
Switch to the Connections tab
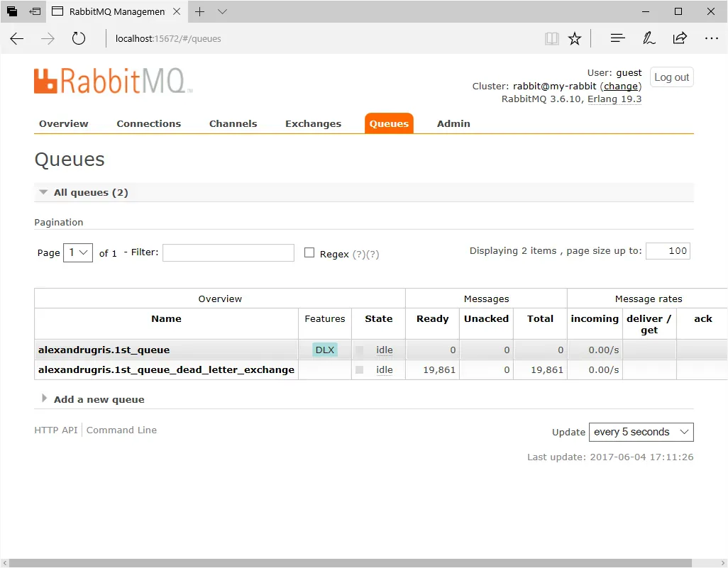tap(148, 124)
